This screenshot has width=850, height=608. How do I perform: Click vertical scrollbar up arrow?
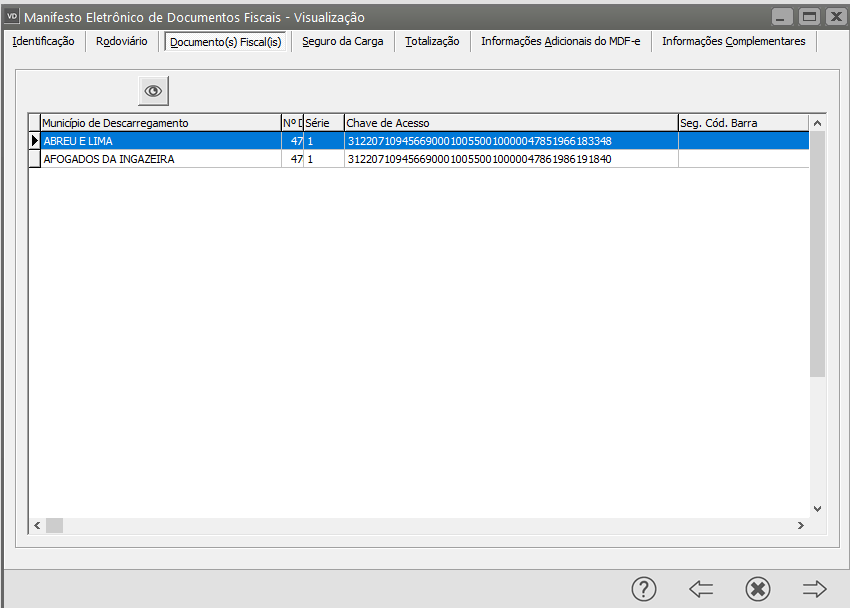tap(817, 123)
